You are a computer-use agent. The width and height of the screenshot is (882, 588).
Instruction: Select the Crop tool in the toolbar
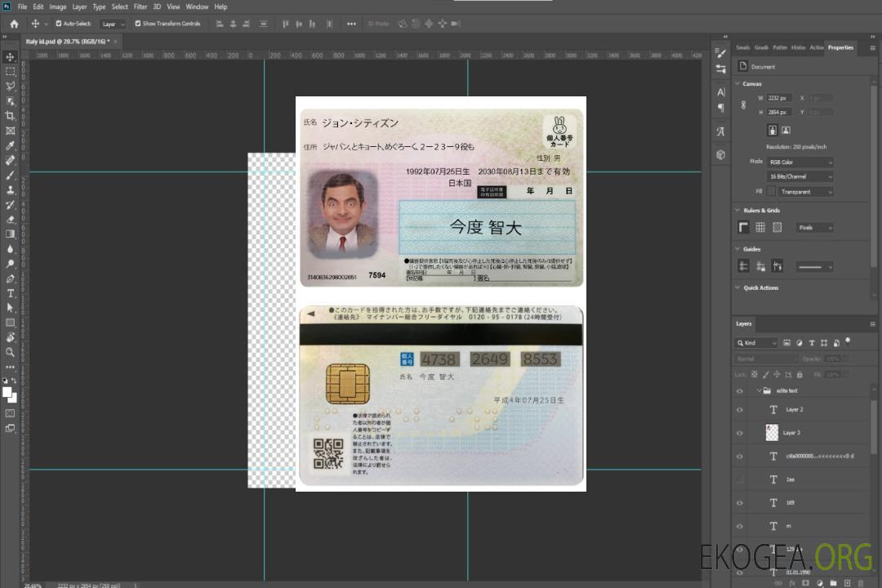[10, 116]
